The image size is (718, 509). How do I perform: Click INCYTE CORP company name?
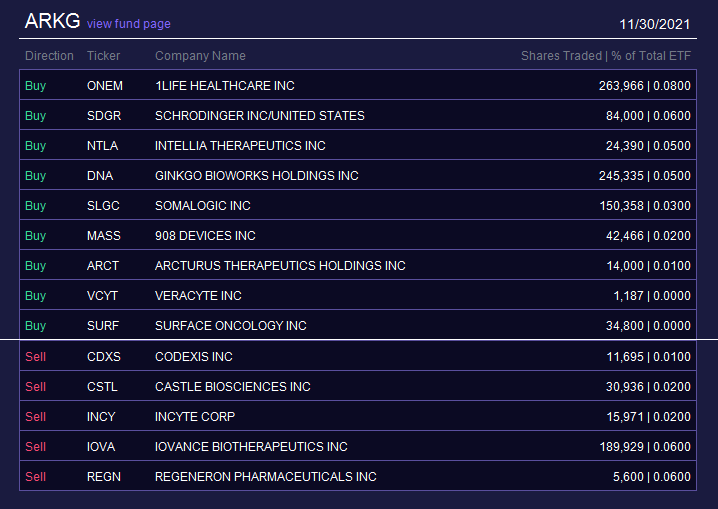pyautogui.click(x=195, y=417)
